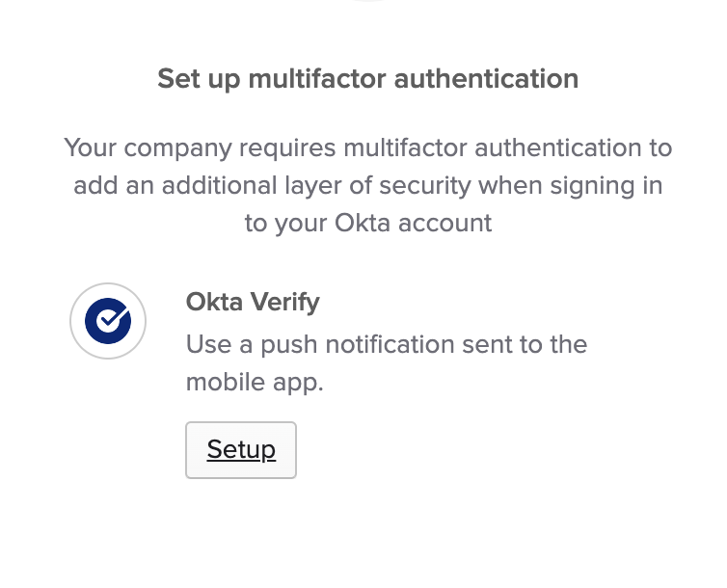Viewport: 727px width, 588px height.
Task: Click the 'to your Okta account' text line
Action: [x=368, y=223]
